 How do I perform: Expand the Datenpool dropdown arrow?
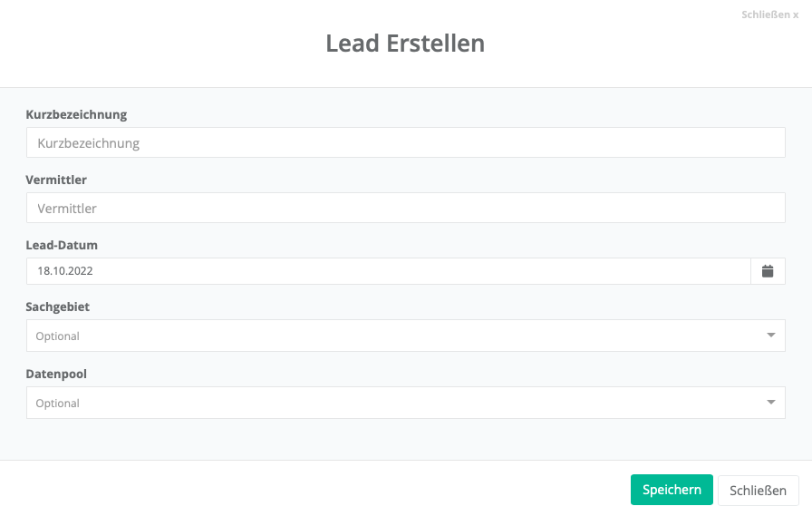point(770,403)
